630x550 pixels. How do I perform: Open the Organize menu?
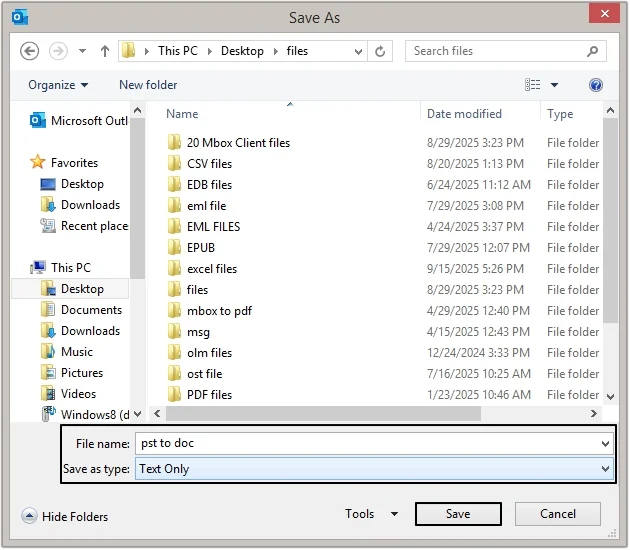(58, 85)
